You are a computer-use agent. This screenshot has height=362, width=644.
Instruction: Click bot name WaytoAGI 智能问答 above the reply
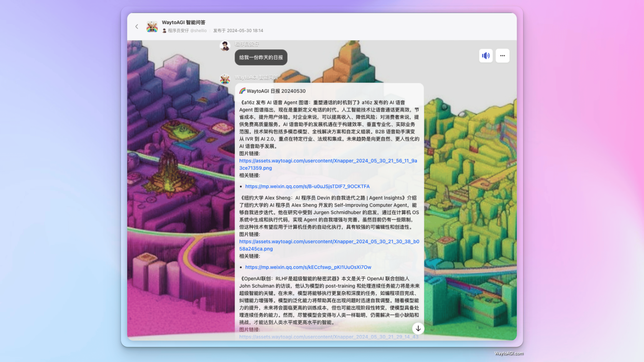[x=256, y=77]
